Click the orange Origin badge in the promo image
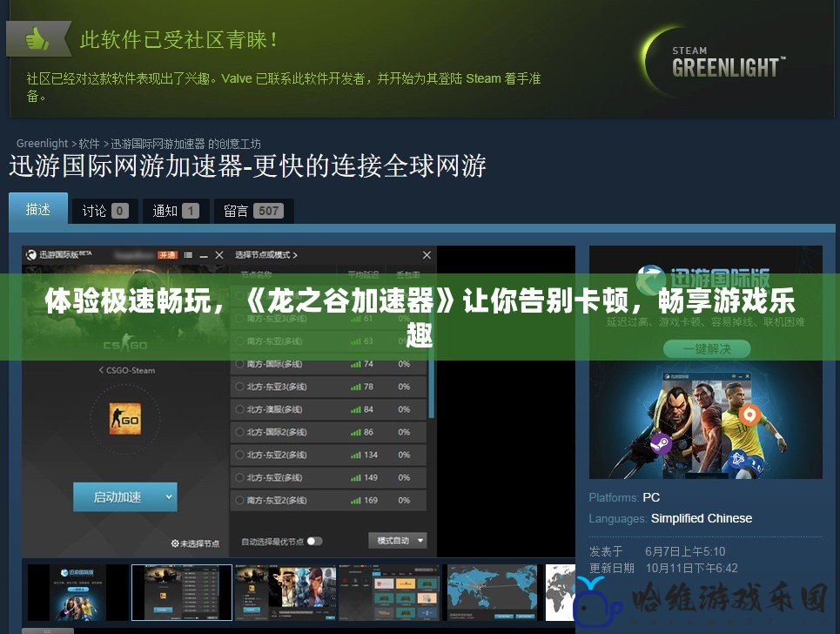This screenshot has height=634, width=840. [749, 415]
